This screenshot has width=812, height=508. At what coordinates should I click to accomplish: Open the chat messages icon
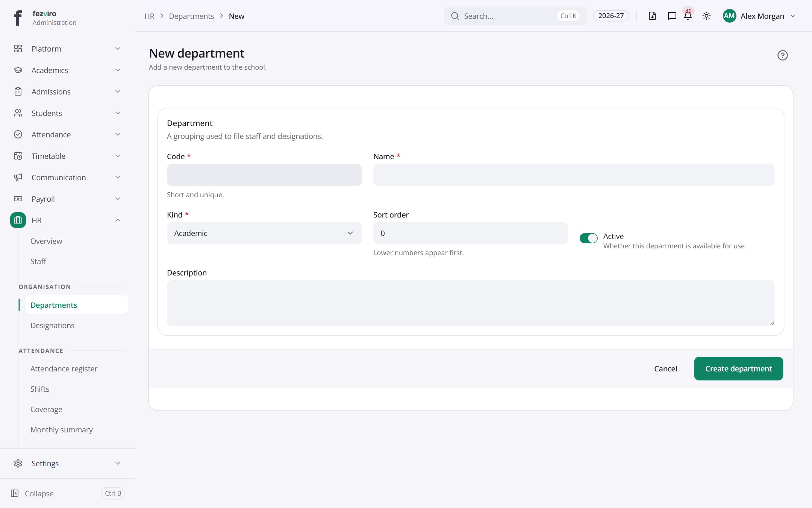point(672,16)
